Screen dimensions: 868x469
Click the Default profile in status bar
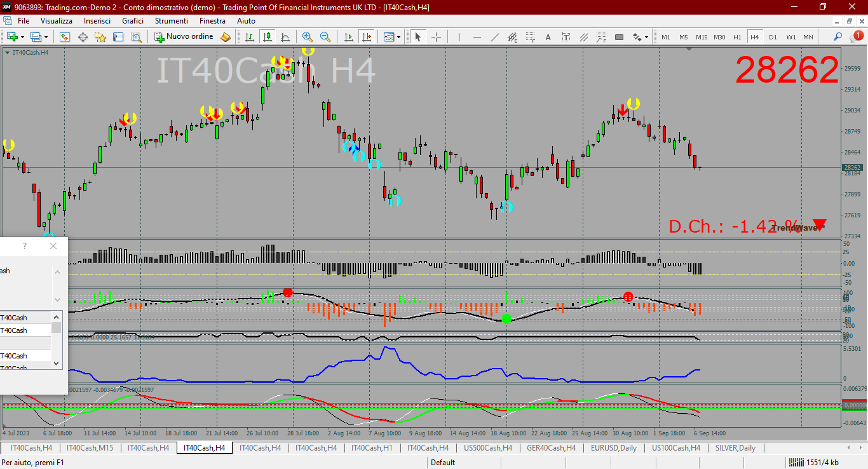(443, 463)
